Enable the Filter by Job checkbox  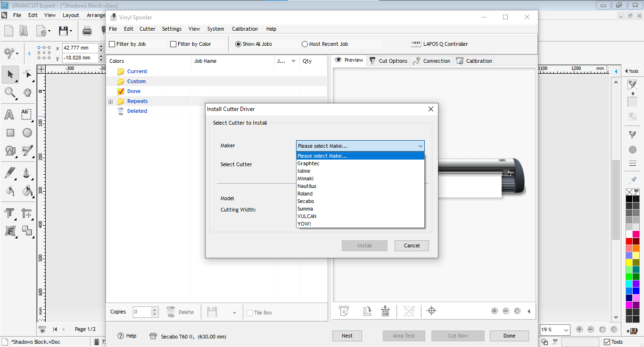click(112, 44)
